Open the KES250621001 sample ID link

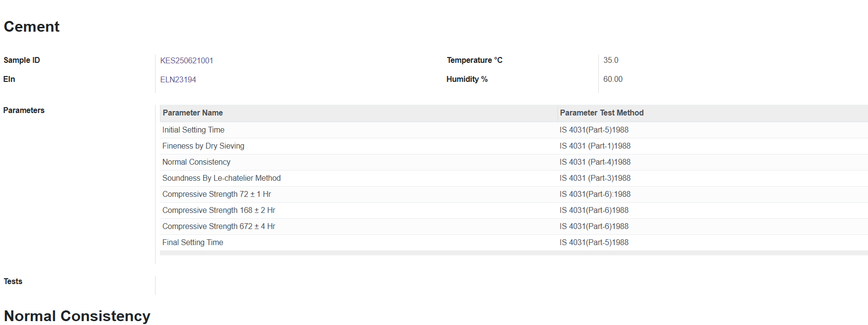[187, 60]
